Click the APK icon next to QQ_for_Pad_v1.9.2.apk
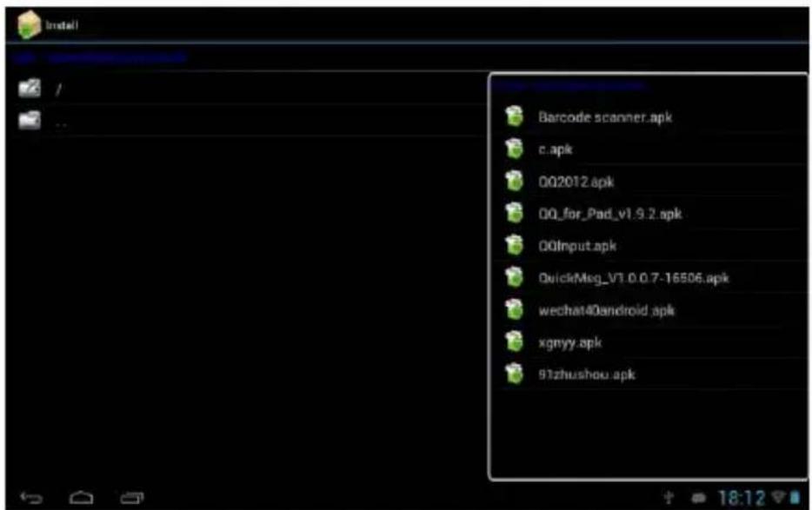Screen dimensions: 812x510 pyautogui.click(x=514, y=213)
